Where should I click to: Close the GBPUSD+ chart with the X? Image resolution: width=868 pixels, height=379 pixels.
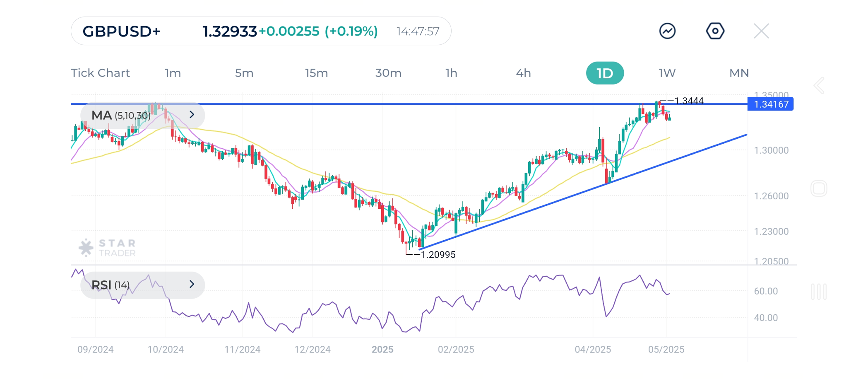tap(761, 30)
